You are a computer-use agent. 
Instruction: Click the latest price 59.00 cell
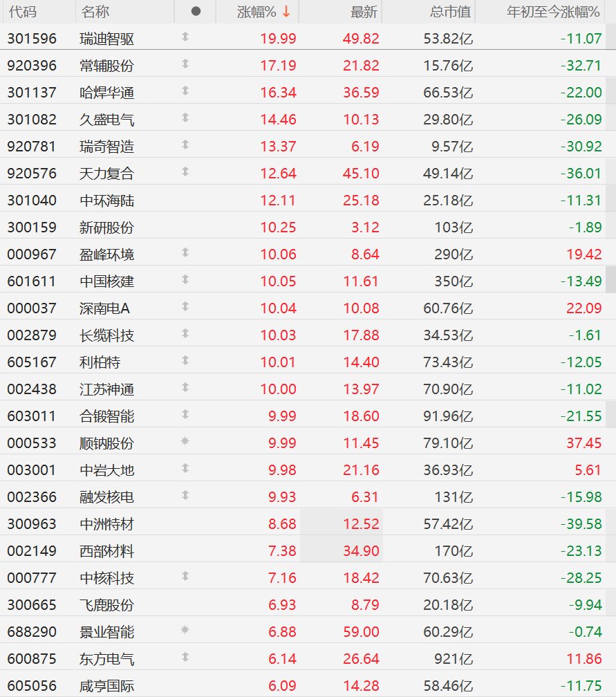[x=361, y=632]
